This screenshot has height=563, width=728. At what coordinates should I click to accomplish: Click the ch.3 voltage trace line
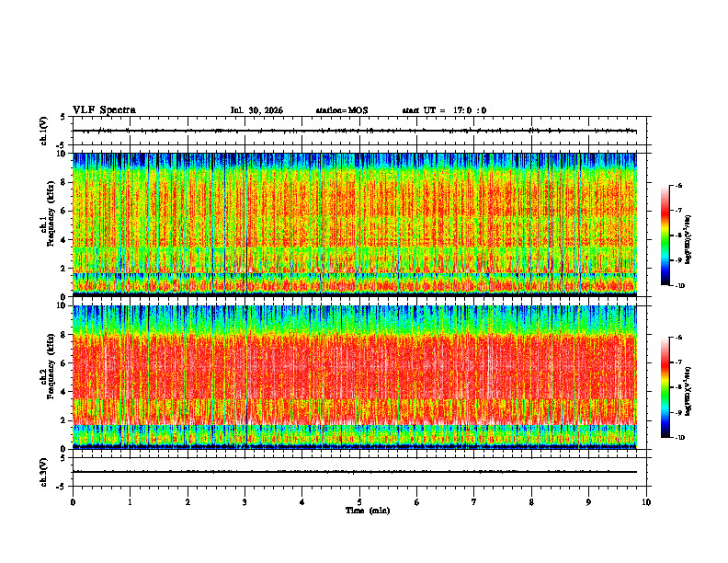point(355,472)
